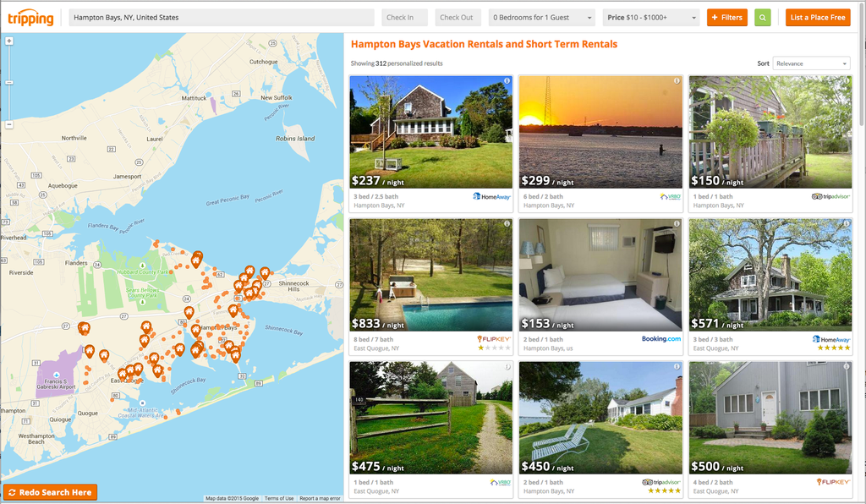Click the green search magnifier icon
The image size is (866, 504).
[762, 18]
